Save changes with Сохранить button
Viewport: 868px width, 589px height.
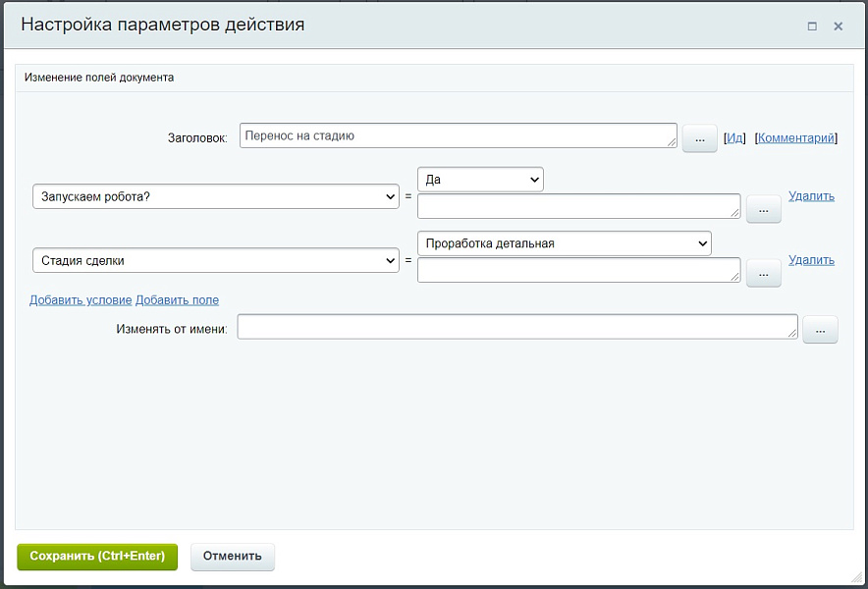pyautogui.click(x=96, y=556)
